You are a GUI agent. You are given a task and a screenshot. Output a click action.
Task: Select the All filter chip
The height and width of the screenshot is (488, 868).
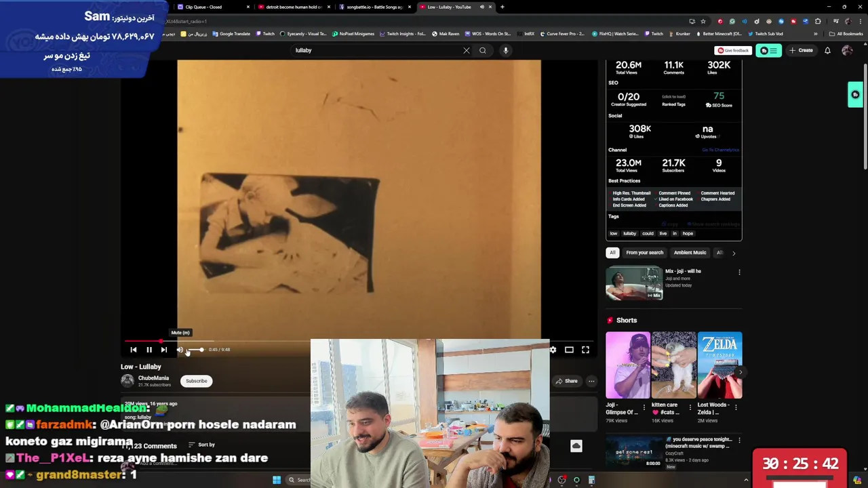(x=612, y=253)
